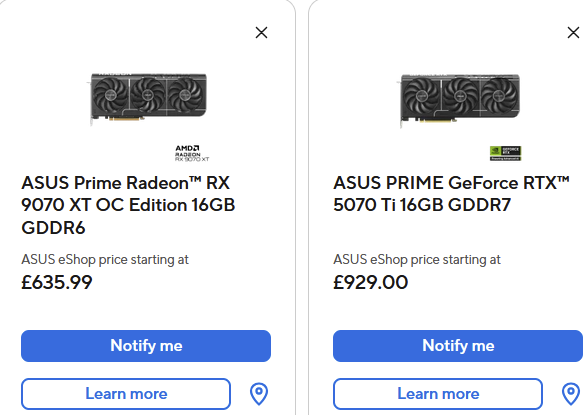The height and width of the screenshot is (415, 587).
Task: Select the £635.99 price text
Action: pos(57,282)
